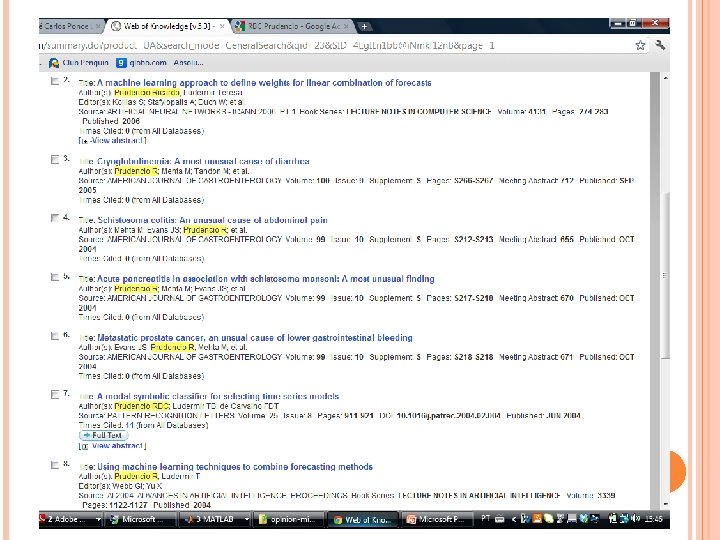Check the box for result 2
Viewport: 720px width, 540px height.
pos(55,81)
